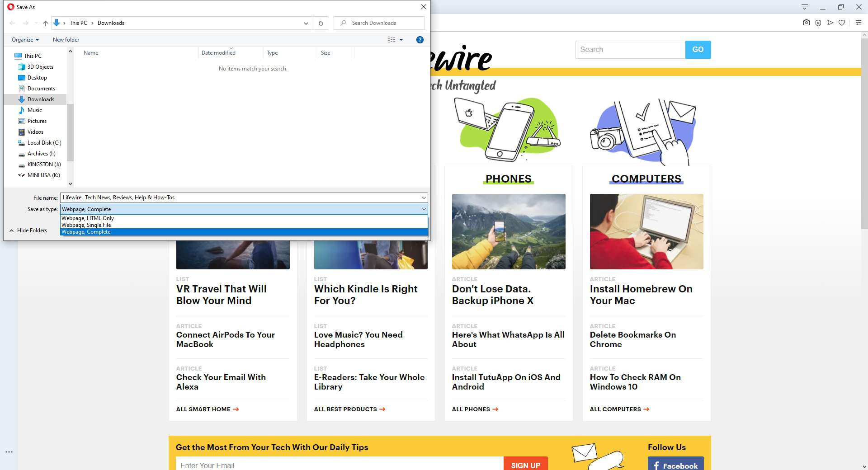Choose Webpage, Complete option in list

244,232
